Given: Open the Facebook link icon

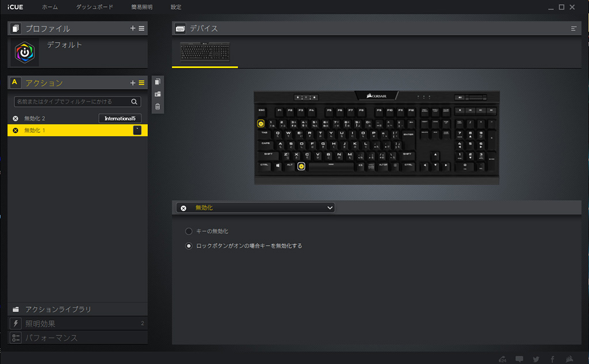Looking at the screenshot, I should (552, 359).
